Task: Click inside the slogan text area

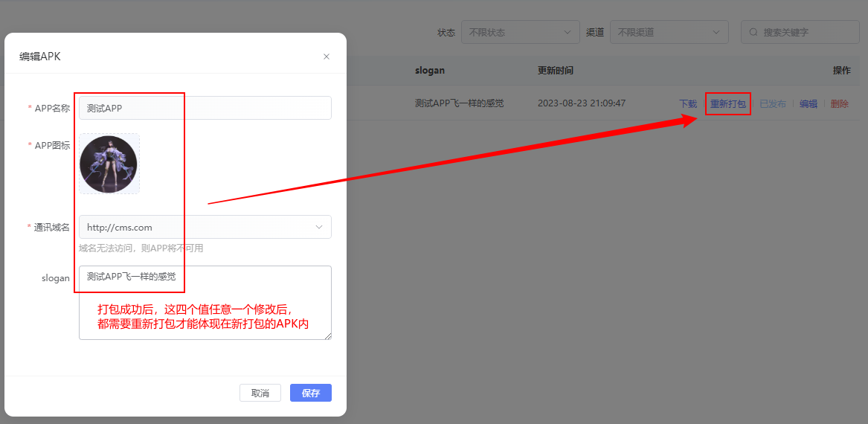Action: (205, 302)
